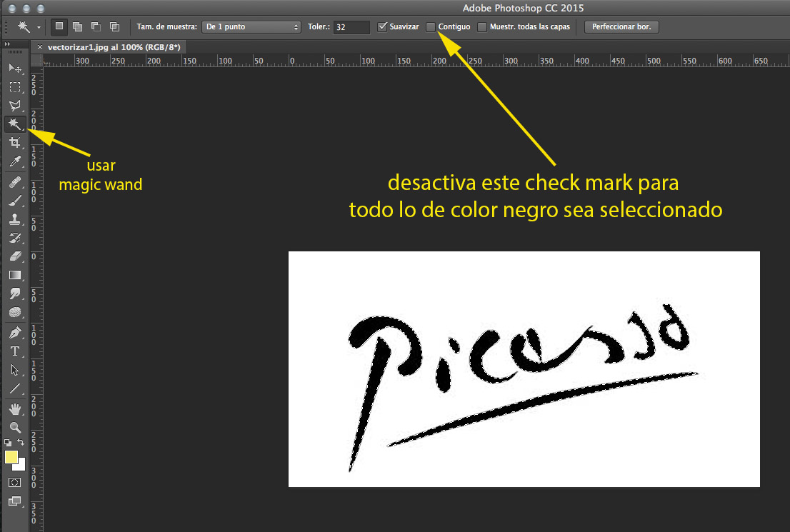
Task: Choose Add to selection mode
Action: coord(78,26)
